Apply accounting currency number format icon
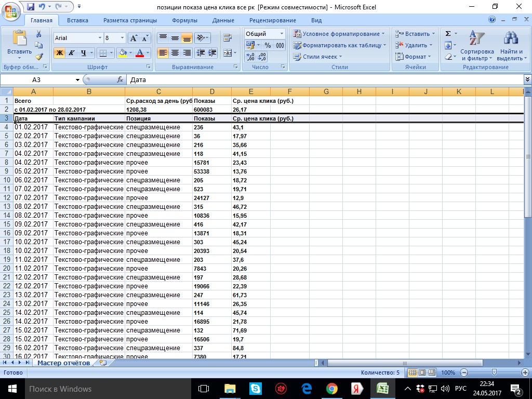This screenshot has height=399, width=532. 250,45
